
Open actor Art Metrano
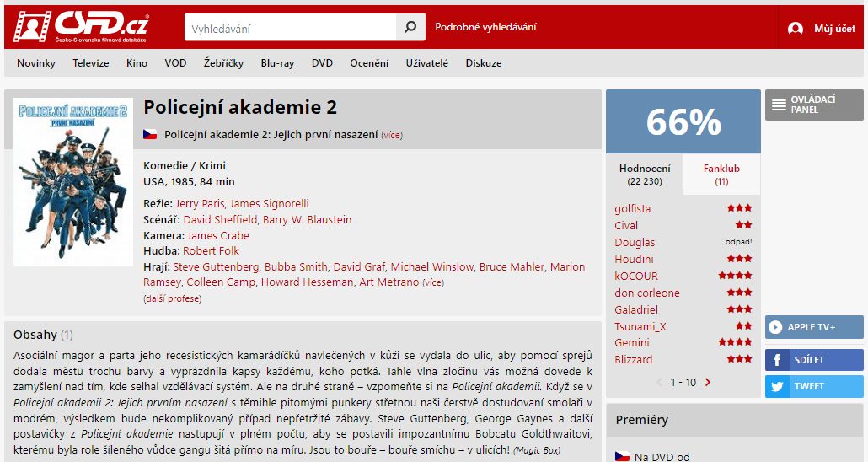(x=389, y=282)
